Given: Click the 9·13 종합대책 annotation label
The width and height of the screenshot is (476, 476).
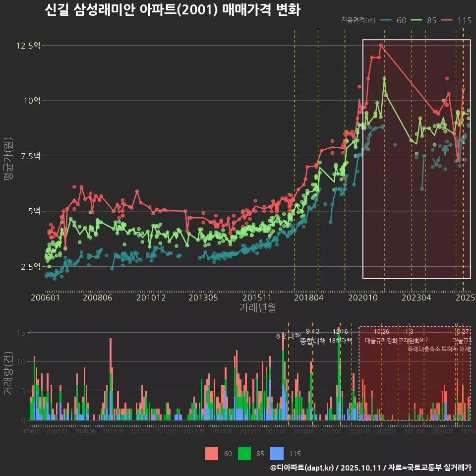Looking at the screenshot, I should [312, 336].
